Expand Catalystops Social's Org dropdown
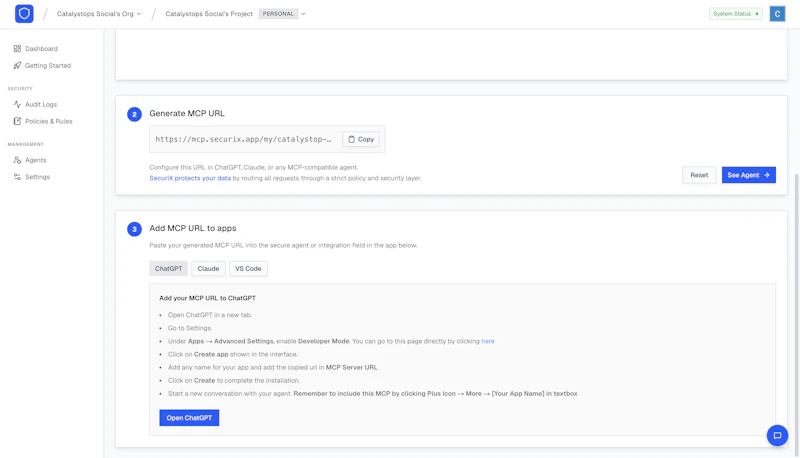The height and width of the screenshot is (458, 800). coord(98,14)
